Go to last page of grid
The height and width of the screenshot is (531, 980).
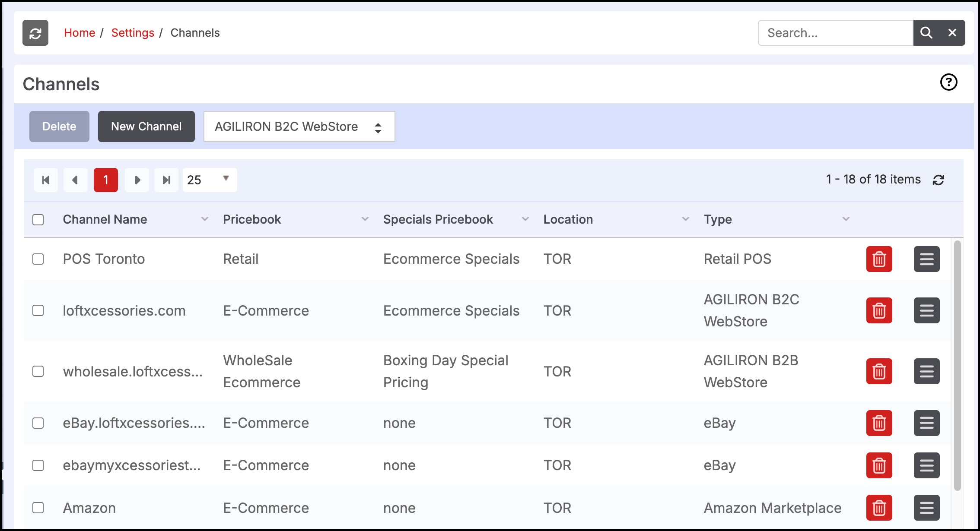pos(166,180)
